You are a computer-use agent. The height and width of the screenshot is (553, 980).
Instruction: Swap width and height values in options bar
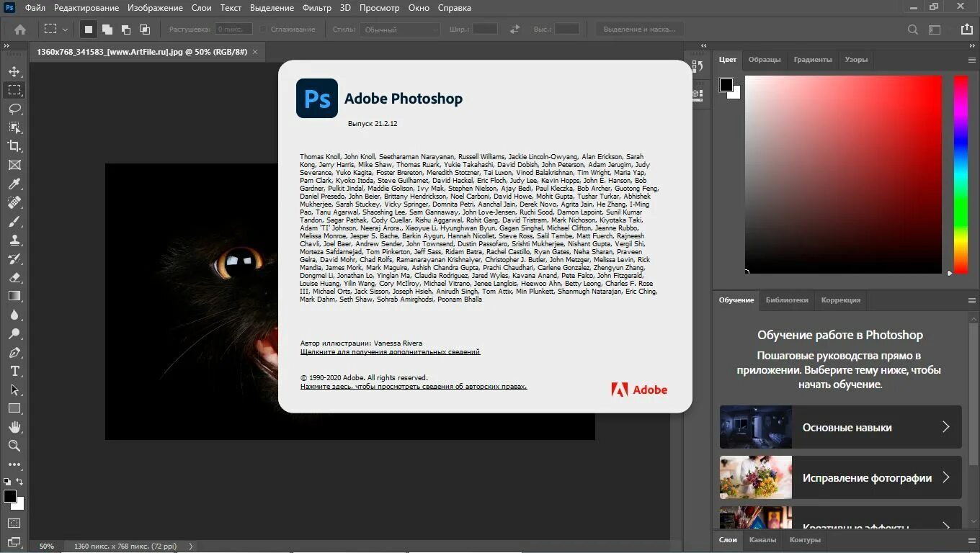(514, 30)
